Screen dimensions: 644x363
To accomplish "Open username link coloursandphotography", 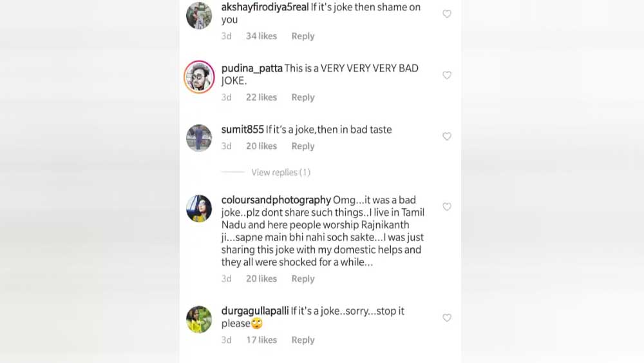I will [x=276, y=200].
